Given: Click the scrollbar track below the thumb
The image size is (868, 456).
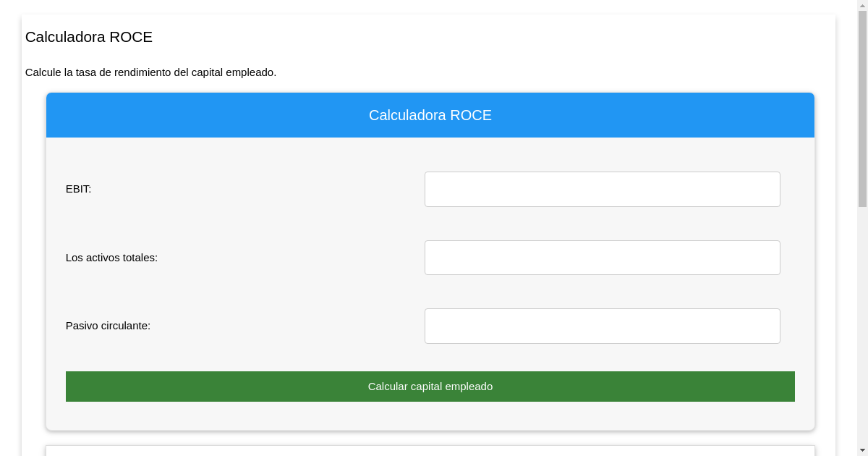Looking at the screenshot, I should [x=862, y=326].
